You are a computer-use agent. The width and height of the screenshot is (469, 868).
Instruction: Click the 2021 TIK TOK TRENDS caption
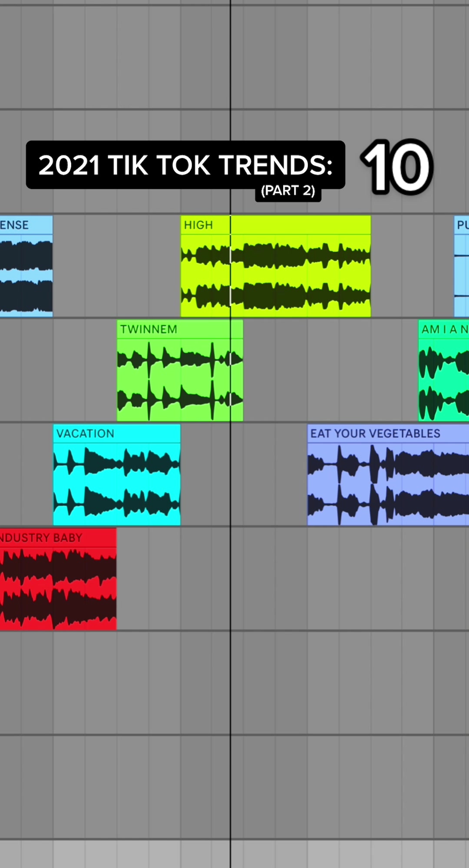point(185,165)
